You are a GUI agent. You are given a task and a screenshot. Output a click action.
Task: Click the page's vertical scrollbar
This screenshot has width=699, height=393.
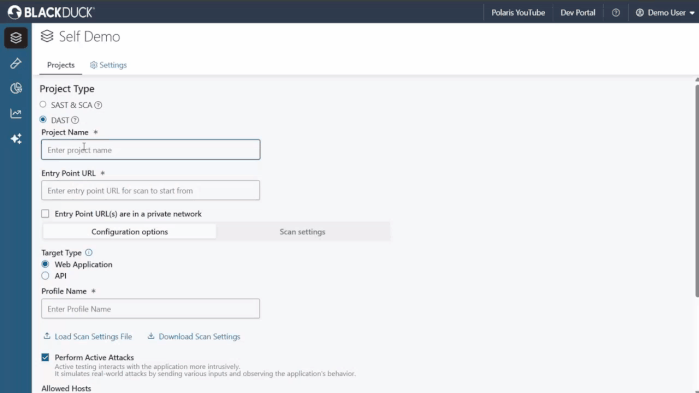(x=697, y=191)
